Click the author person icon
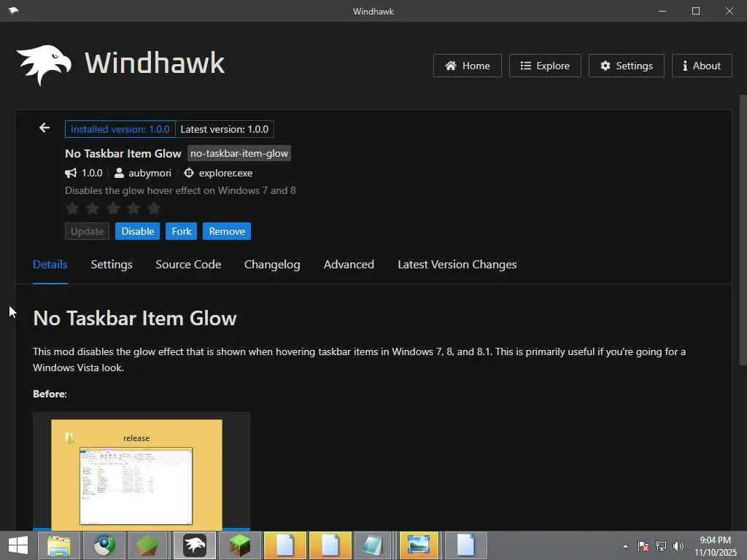The height and width of the screenshot is (560, 747). click(x=119, y=173)
